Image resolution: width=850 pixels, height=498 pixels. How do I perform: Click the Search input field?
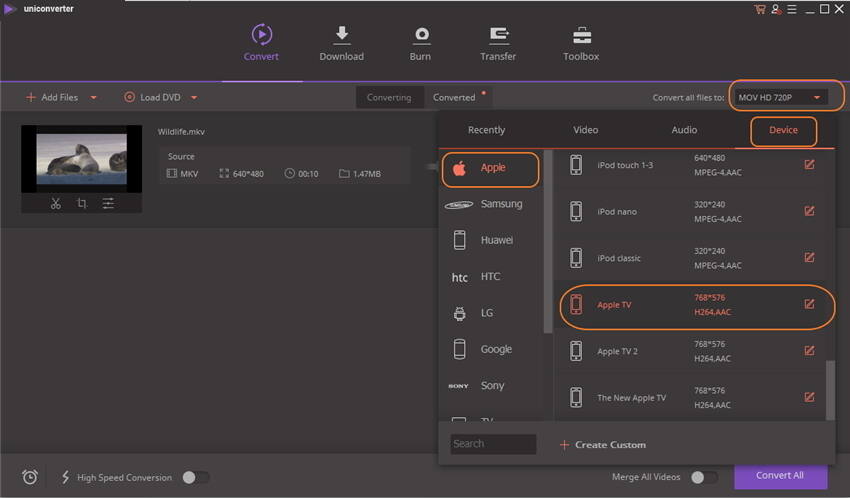pyautogui.click(x=493, y=444)
